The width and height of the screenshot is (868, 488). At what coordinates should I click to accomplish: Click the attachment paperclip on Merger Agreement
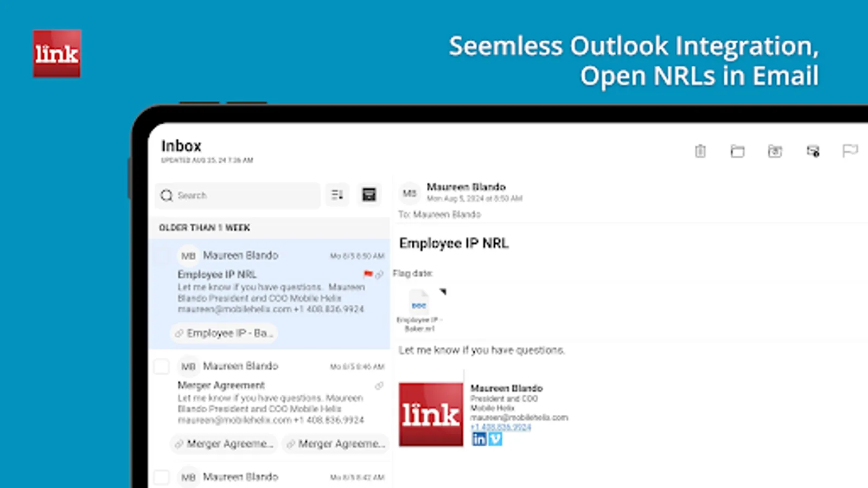pyautogui.click(x=379, y=385)
